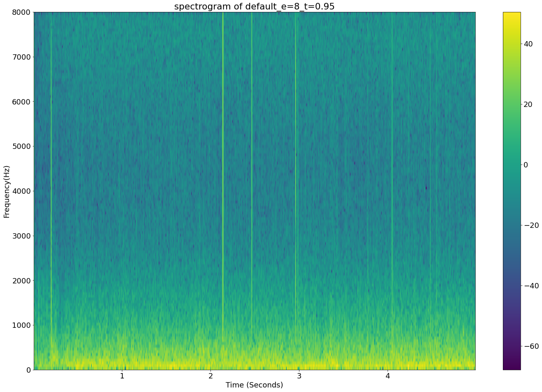Click the 'Frequency(Hz)' y-axis label
This screenshot has height=392, width=542.
(x=6, y=191)
